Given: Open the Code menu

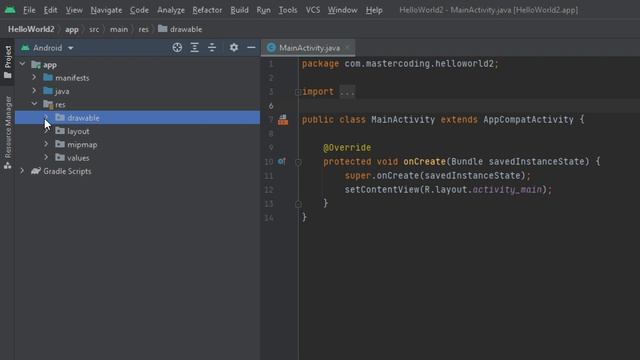Looking at the screenshot, I should pos(139,10).
